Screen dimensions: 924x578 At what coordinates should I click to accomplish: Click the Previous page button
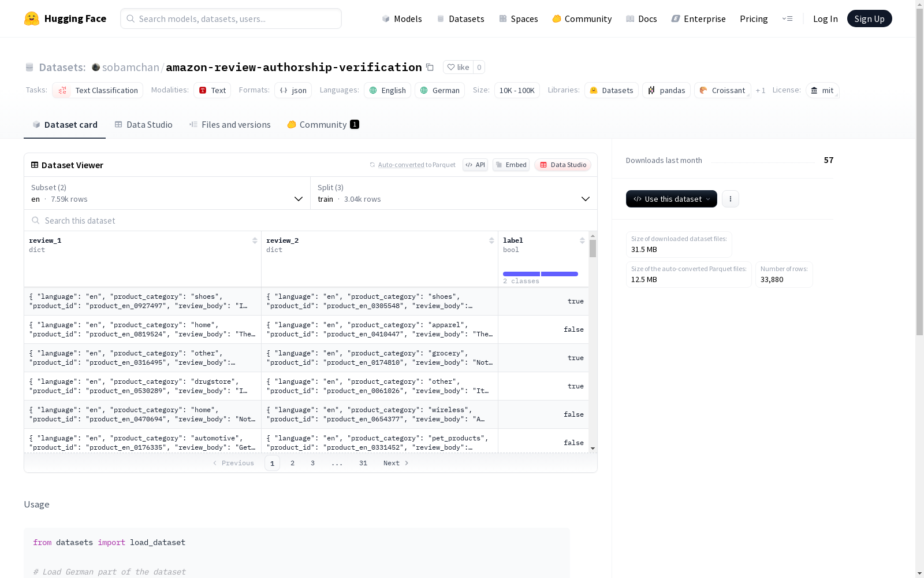[x=233, y=463]
